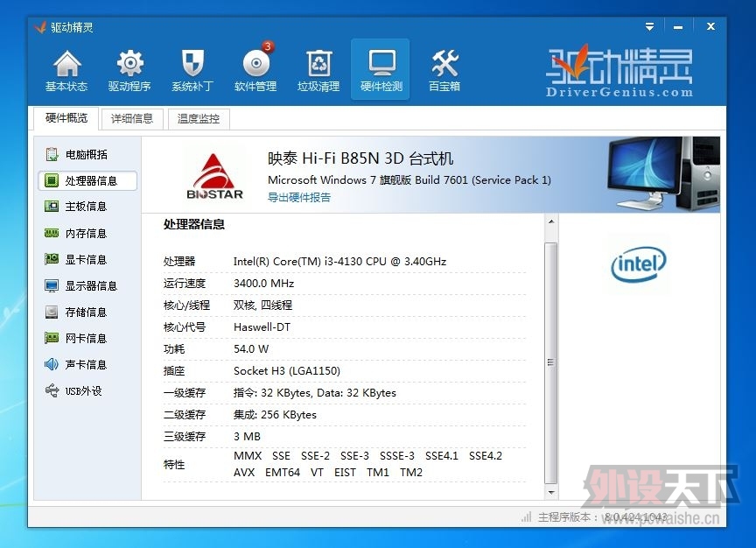This screenshot has height=548, width=756.
Task: Open the 驱动程序 gear icon
Action: point(129,63)
